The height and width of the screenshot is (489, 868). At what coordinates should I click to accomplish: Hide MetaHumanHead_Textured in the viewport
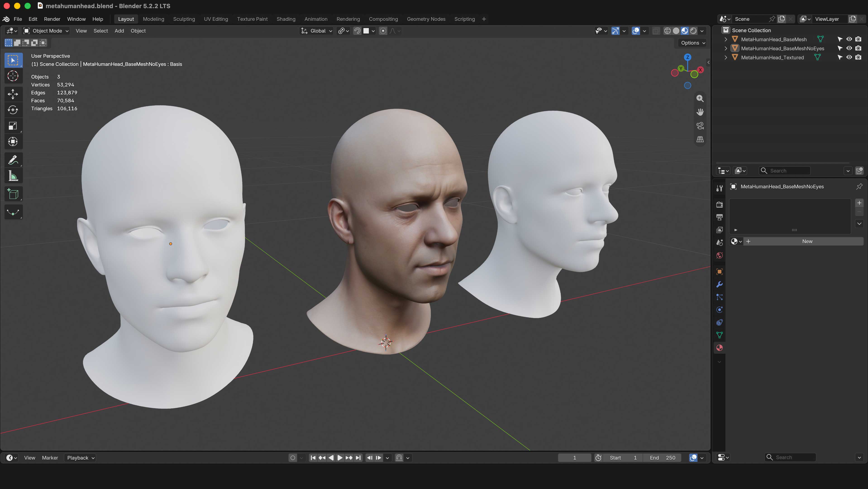(849, 57)
